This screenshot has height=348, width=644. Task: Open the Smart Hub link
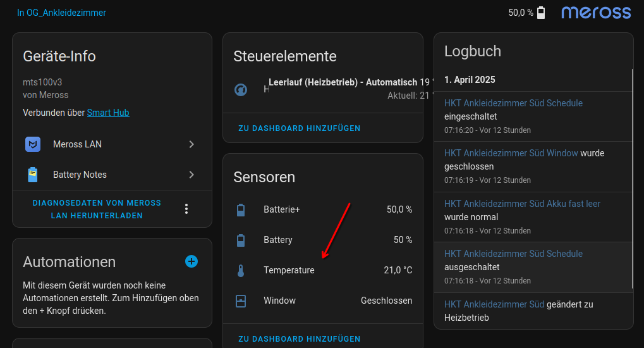click(108, 113)
